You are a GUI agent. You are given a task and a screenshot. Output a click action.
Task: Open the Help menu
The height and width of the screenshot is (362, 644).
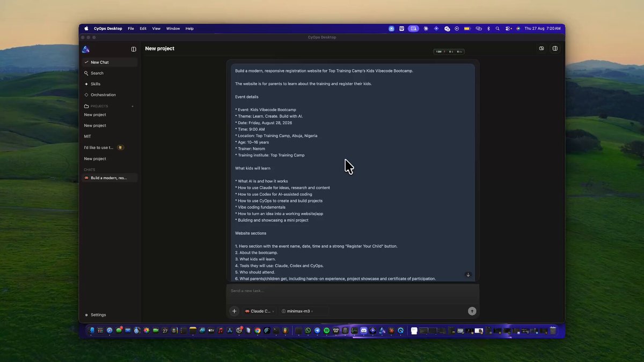click(x=189, y=28)
